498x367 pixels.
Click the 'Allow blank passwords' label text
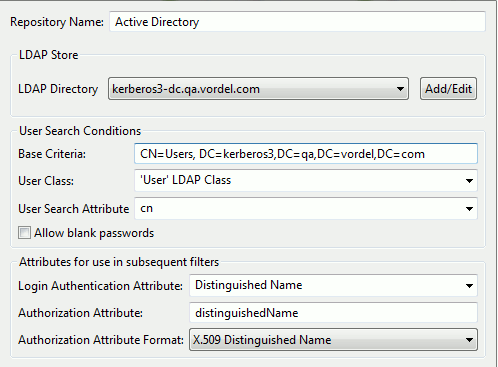click(94, 233)
